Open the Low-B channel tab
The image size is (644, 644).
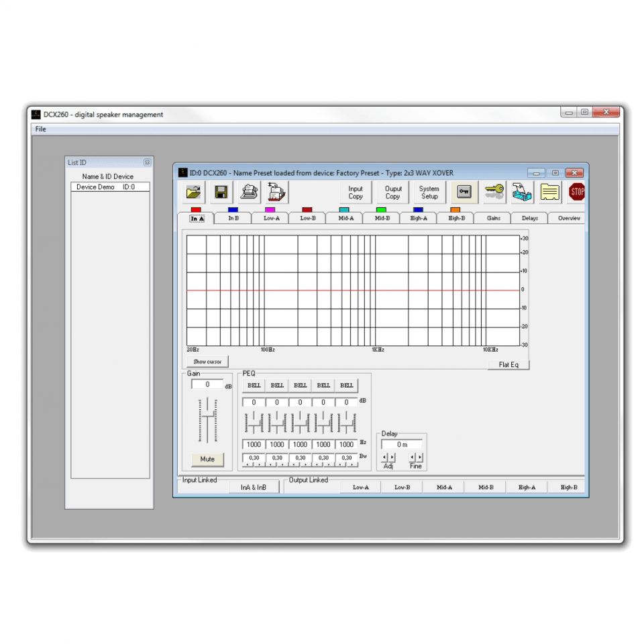pyautogui.click(x=308, y=218)
